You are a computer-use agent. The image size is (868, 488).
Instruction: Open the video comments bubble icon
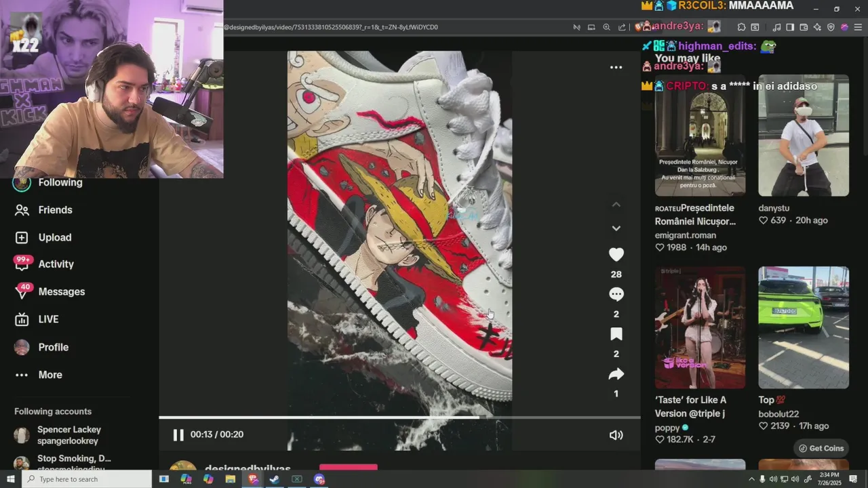point(616,294)
